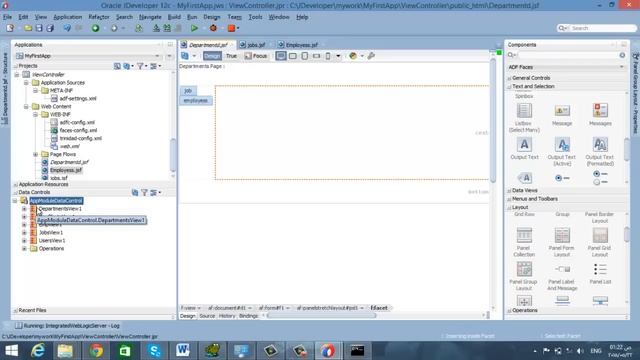The height and width of the screenshot is (360, 640).
Task: Open the Navigate menu
Action: (150, 17)
